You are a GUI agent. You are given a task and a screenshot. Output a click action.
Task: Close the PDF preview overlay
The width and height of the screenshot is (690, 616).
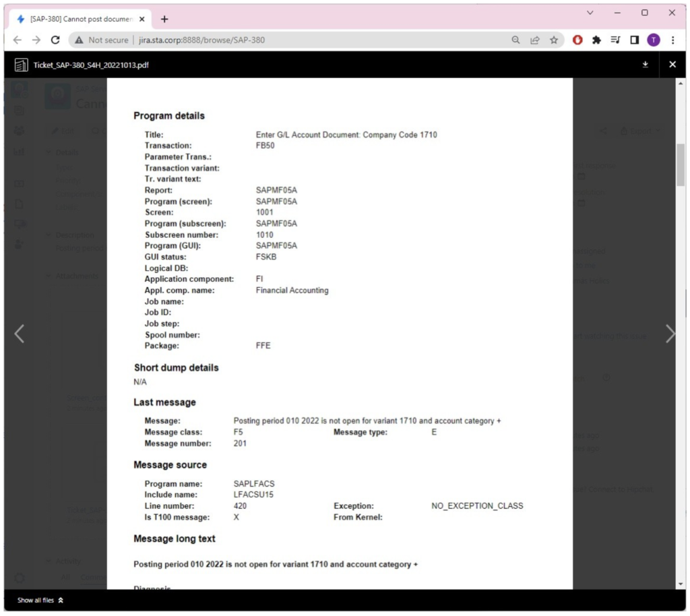[x=672, y=65]
